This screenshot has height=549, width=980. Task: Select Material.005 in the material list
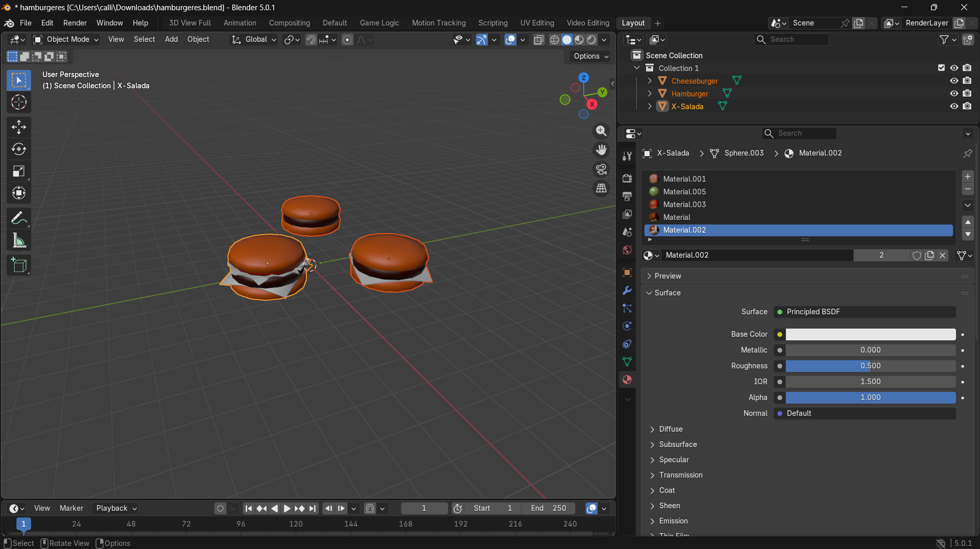(x=684, y=192)
